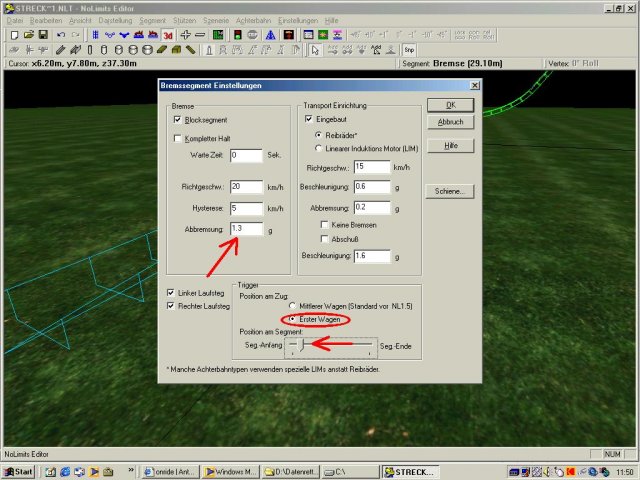The width and height of the screenshot is (640, 480).
Task: Click the Warte Zeit input field
Action: (x=246, y=155)
